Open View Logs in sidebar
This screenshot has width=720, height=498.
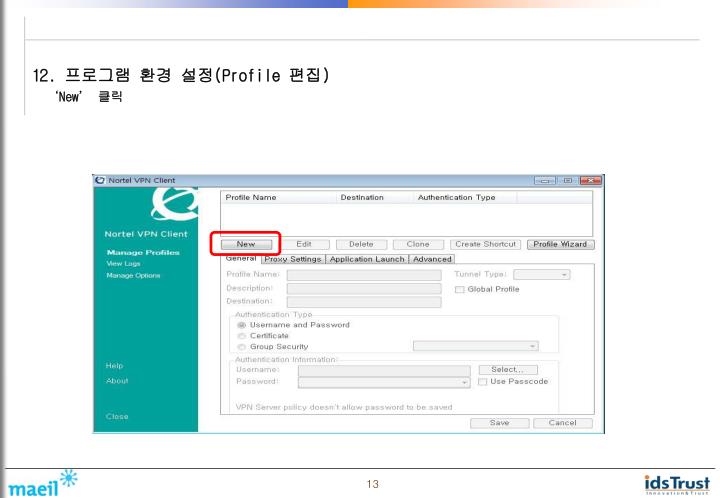coord(123,263)
